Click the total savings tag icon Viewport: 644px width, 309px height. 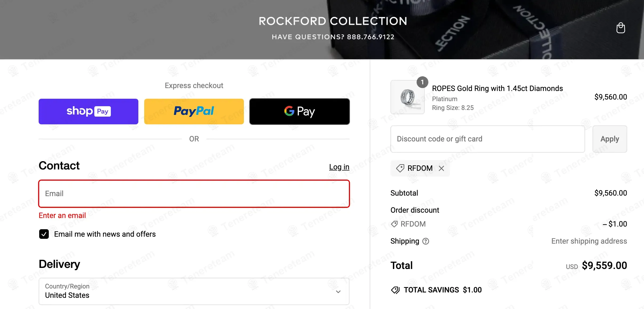click(x=395, y=290)
